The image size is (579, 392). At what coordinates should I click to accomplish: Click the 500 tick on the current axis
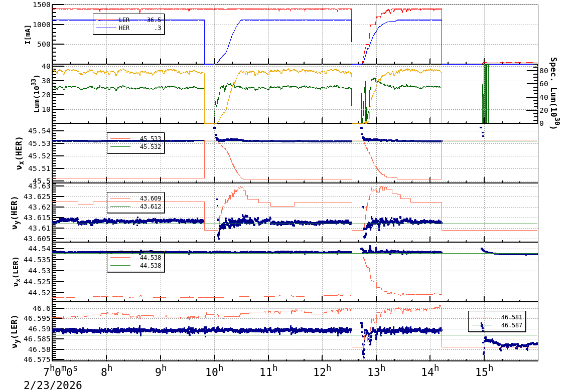pos(44,44)
